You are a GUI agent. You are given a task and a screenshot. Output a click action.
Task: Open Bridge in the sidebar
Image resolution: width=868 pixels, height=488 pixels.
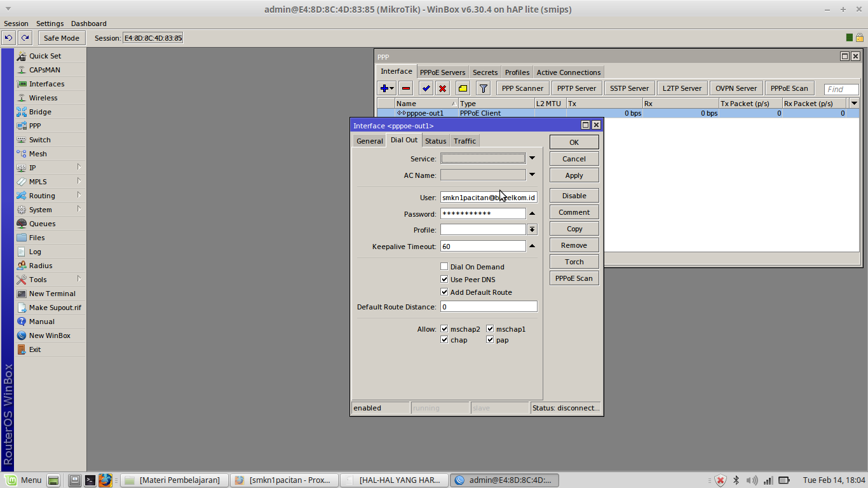click(40, 112)
